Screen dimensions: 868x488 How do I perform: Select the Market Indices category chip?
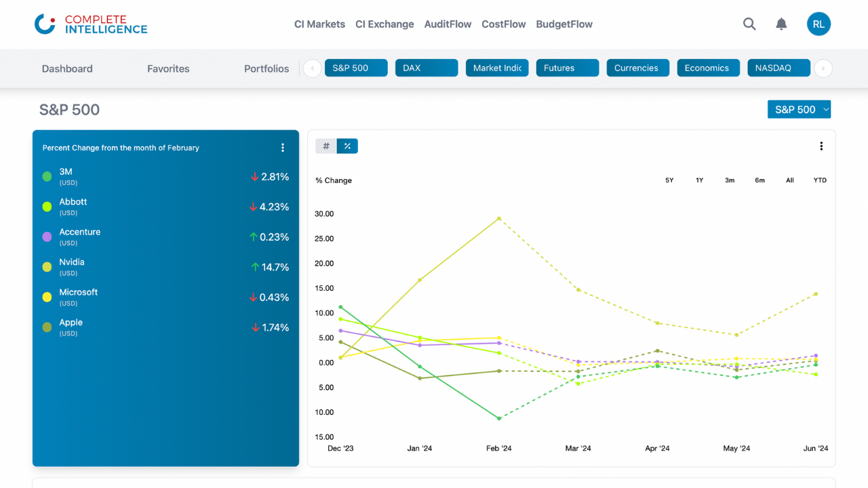497,68
